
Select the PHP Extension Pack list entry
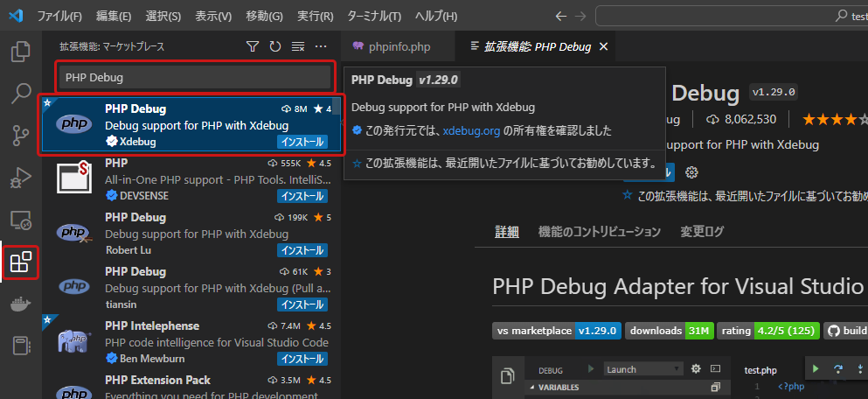[x=191, y=386]
